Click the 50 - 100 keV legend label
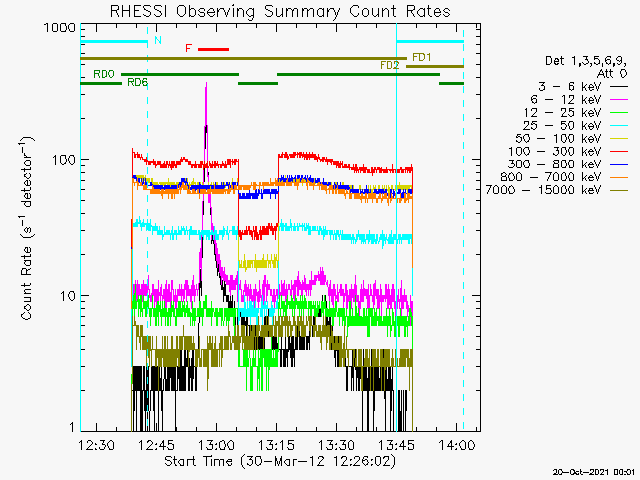The image size is (640, 480). pos(558,138)
